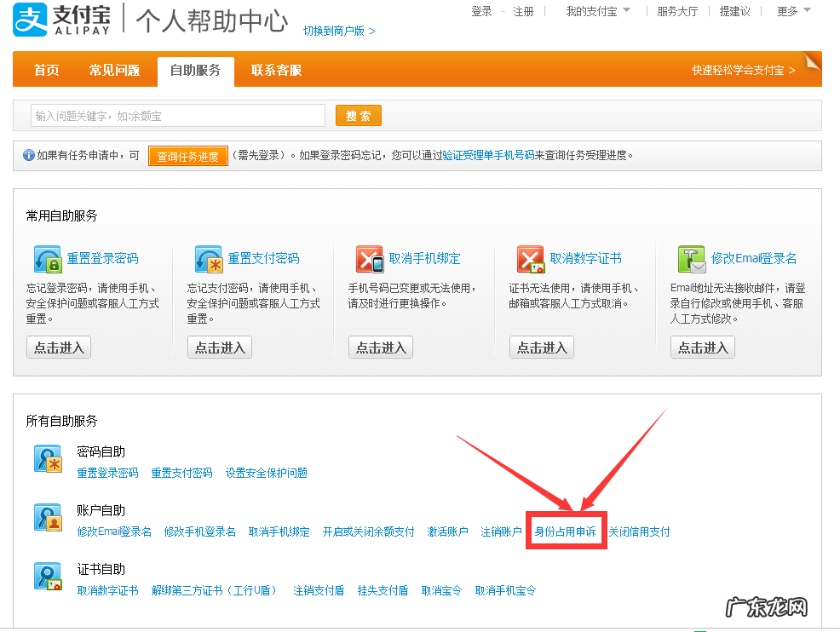
Task: Go to the 首页 tab
Action: [46, 71]
